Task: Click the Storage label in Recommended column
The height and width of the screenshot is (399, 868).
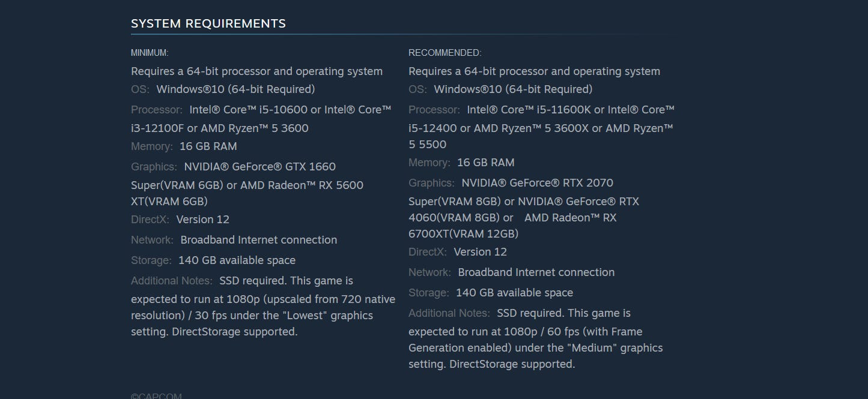Action: pyautogui.click(x=428, y=293)
